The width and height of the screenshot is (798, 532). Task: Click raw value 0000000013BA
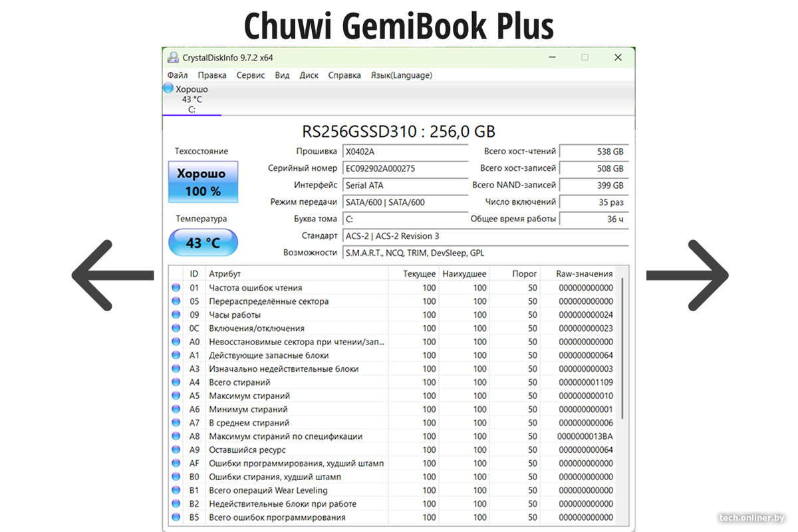pyautogui.click(x=585, y=436)
